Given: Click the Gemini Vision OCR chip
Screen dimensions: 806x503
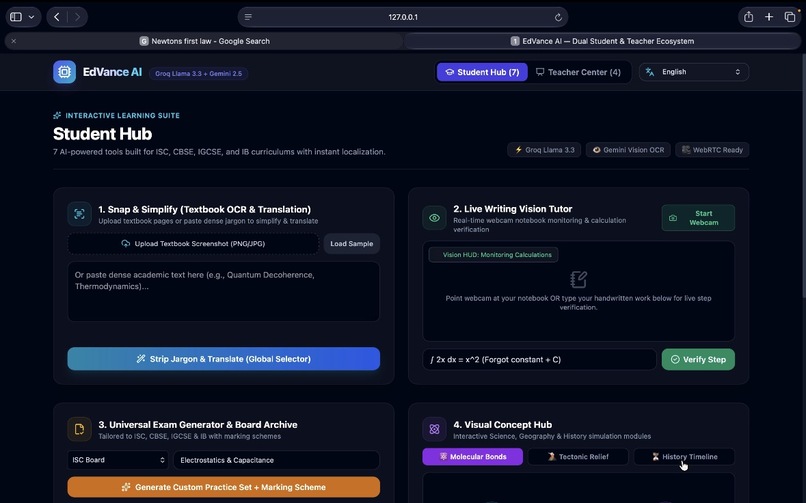Looking at the screenshot, I should coord(628,150).
